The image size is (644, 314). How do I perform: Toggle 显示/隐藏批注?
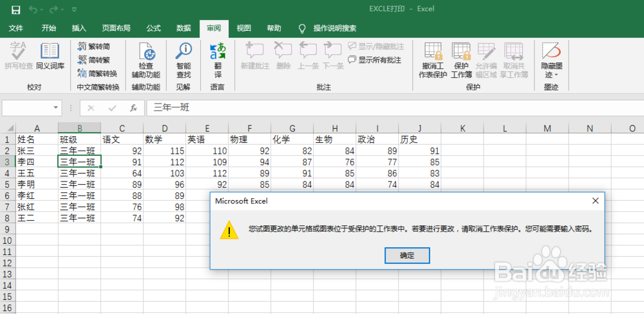point(376,46)
